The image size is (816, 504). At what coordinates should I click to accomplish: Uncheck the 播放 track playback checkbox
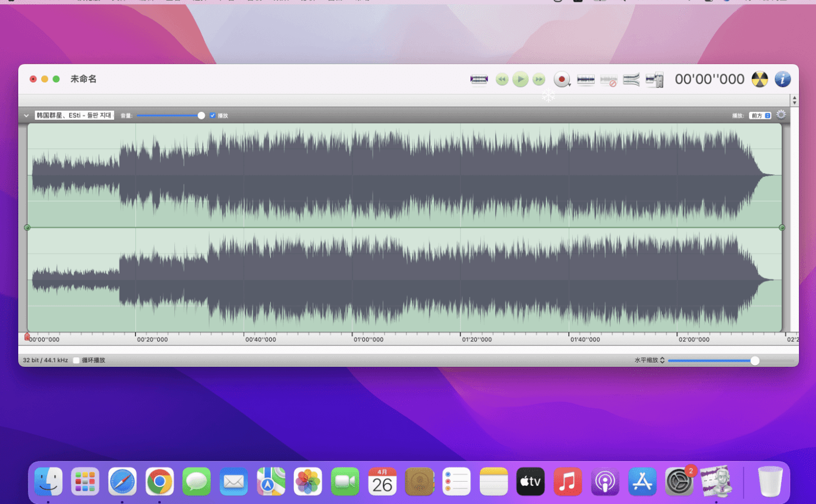(x=213, y=115)
